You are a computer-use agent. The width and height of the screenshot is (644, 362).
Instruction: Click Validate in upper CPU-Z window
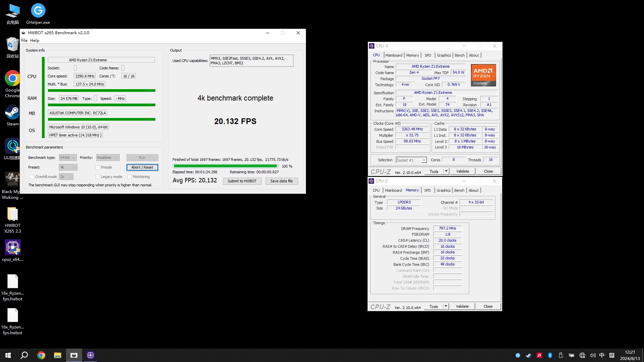click(463, 171)
